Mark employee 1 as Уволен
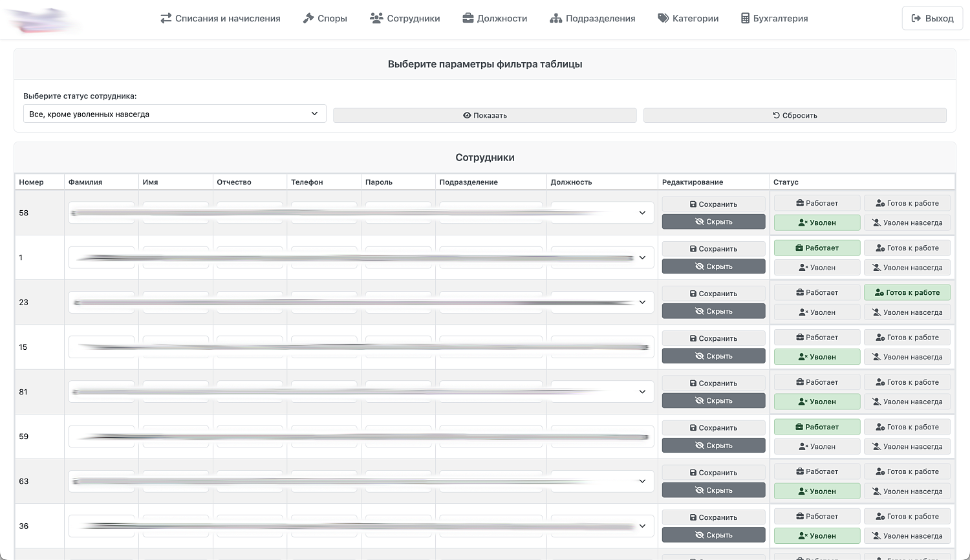The height and width of the screenshot is (560, 970). [x=817, y=267]
